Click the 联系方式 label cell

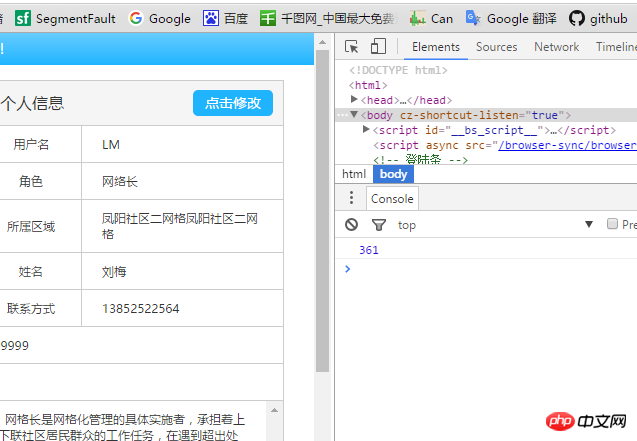coord(31,309)
